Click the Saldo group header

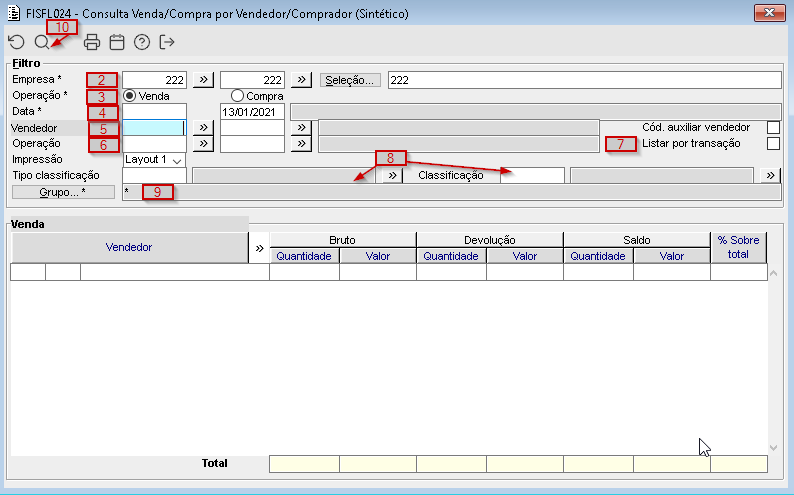pyautogui.click(x=637, y=240)
